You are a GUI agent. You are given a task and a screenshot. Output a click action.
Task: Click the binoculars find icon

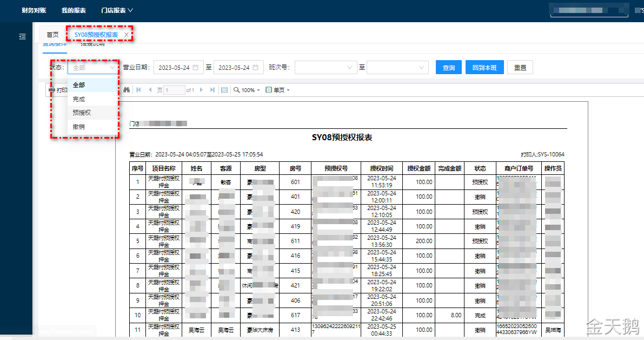coord(127,90)
